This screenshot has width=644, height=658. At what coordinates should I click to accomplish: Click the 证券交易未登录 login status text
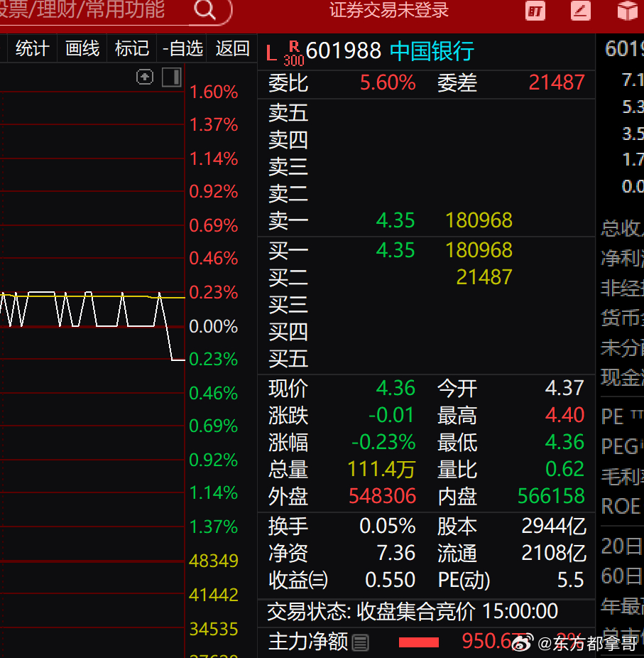[389, 11]
